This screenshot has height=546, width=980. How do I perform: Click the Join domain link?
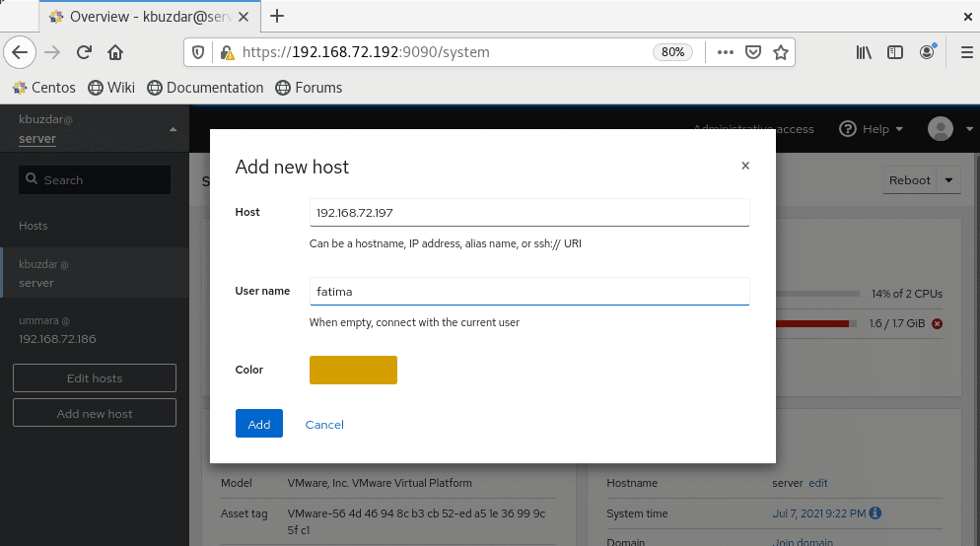point(803,541)
